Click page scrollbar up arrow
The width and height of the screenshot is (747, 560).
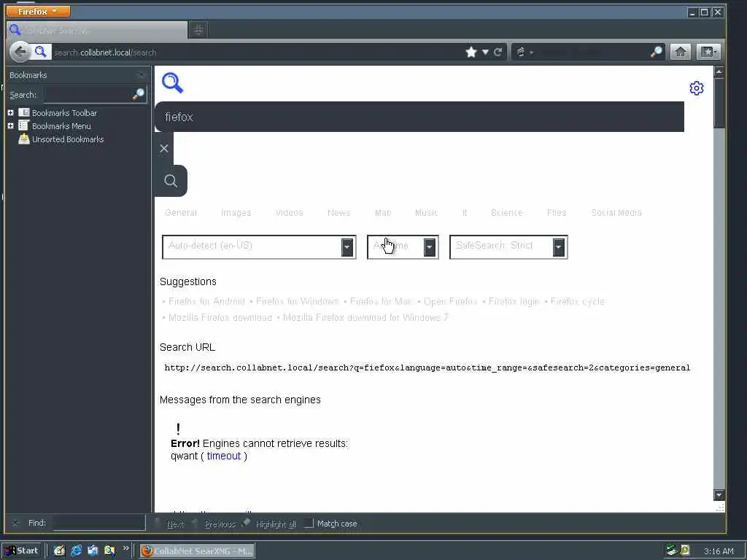coord(719,72)
